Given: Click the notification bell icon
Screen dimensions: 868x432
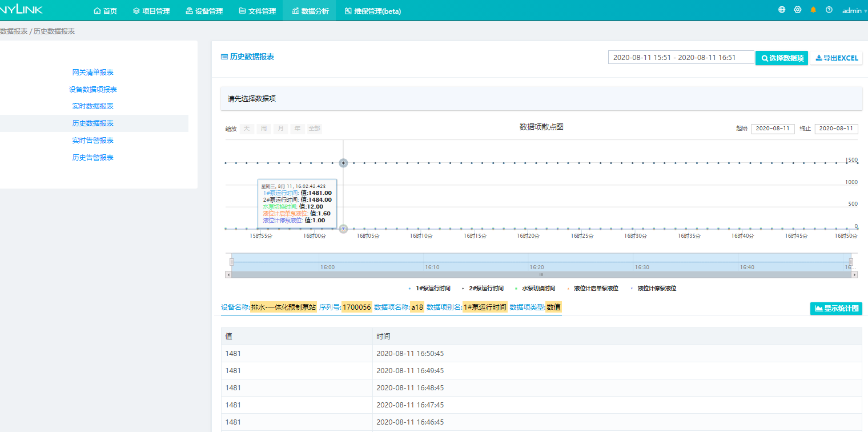Looking at the screenshot, I should [x=813, y=10].
